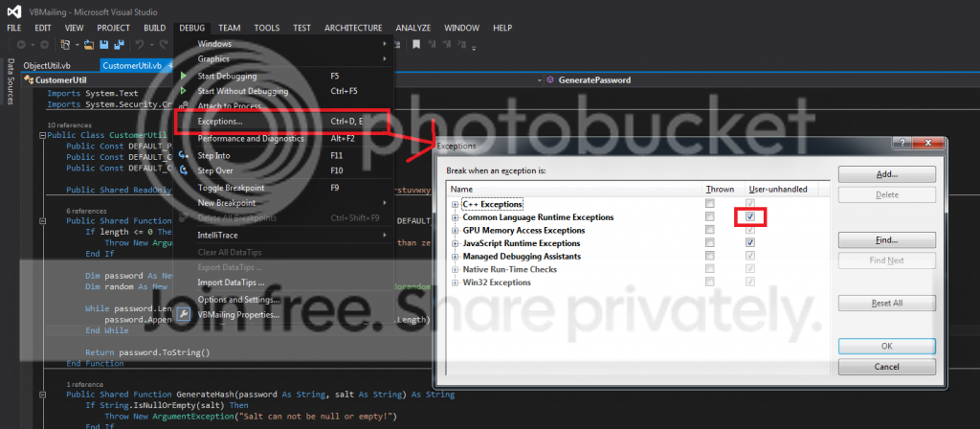Click the VBMailing Properties wrench icon
980x429 pixels.
click(x=184, y=314)
